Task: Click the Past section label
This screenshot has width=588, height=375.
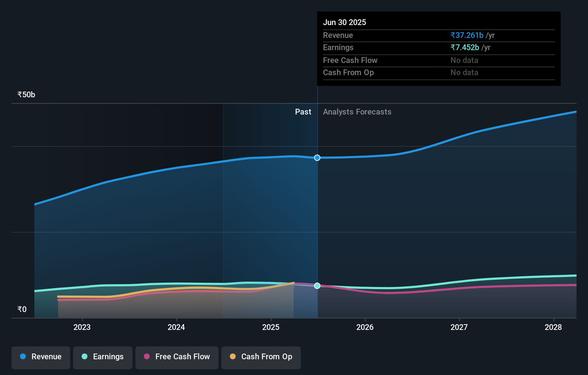Action: tap(303, 112)
